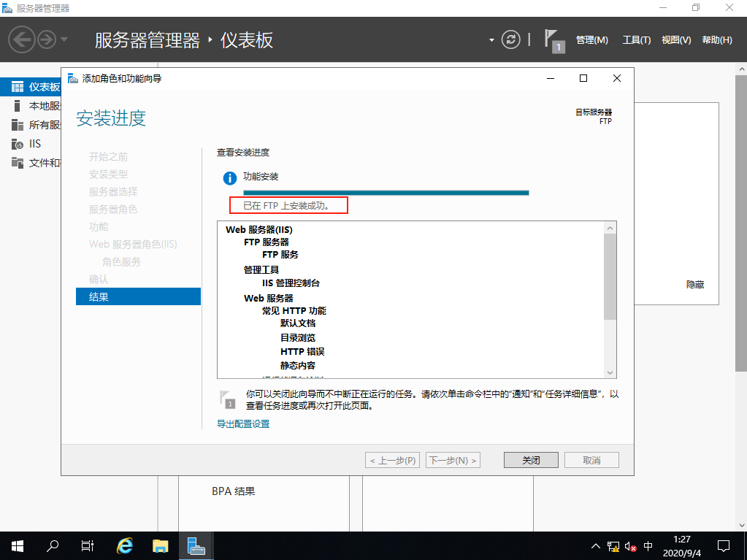Viewport: 747px width, 560px height.
Task: Select 静态内容 in the results list
Action: pyautogui.click(x=298, y=366)
